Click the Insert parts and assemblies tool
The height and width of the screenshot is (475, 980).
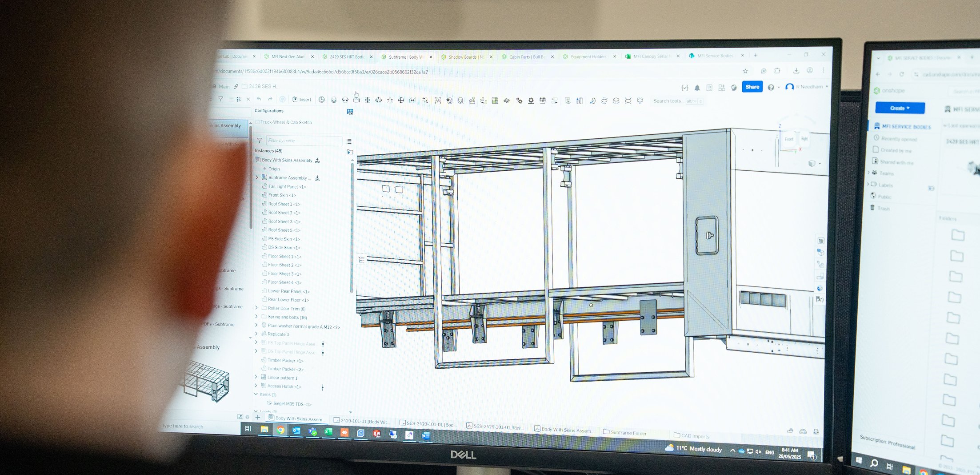point(301,100)
